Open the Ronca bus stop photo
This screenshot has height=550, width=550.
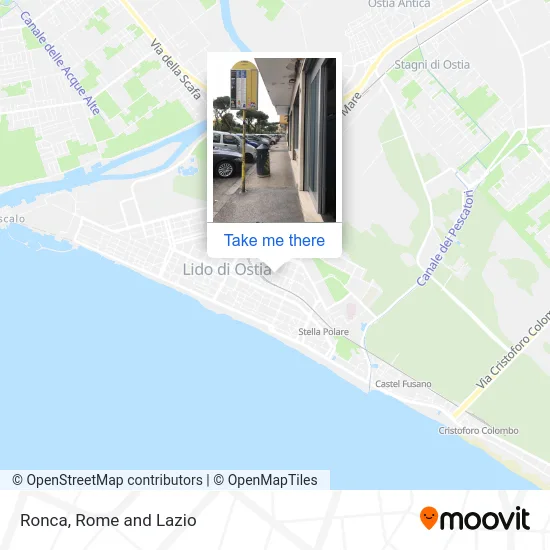274,140
